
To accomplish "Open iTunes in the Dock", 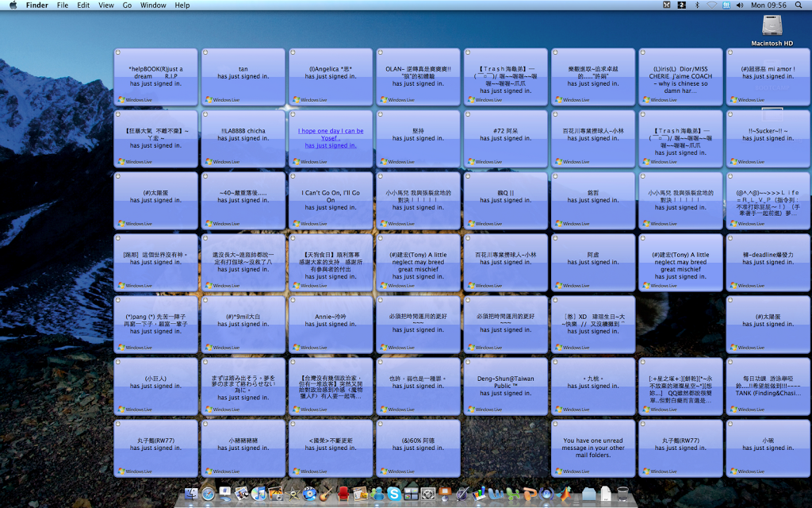I will pos(259,495).
